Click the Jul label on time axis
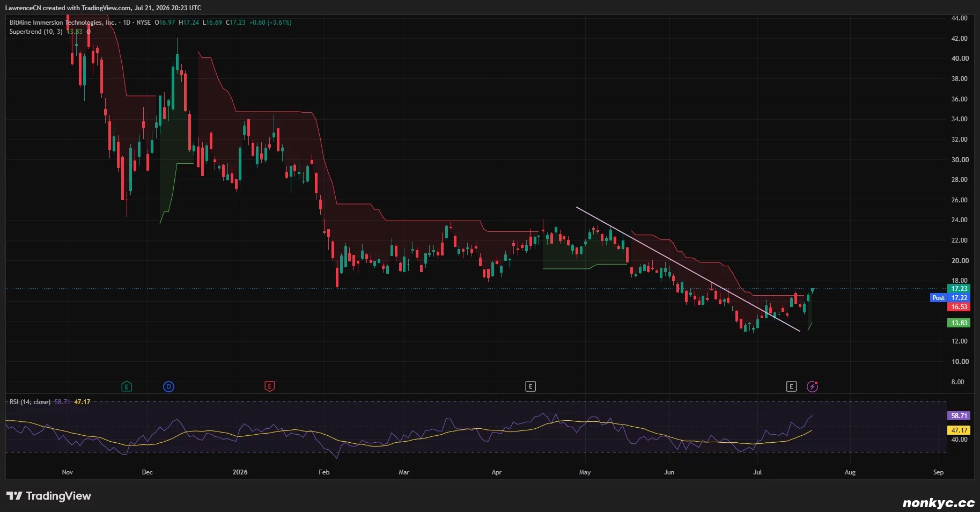 (757, 472)
